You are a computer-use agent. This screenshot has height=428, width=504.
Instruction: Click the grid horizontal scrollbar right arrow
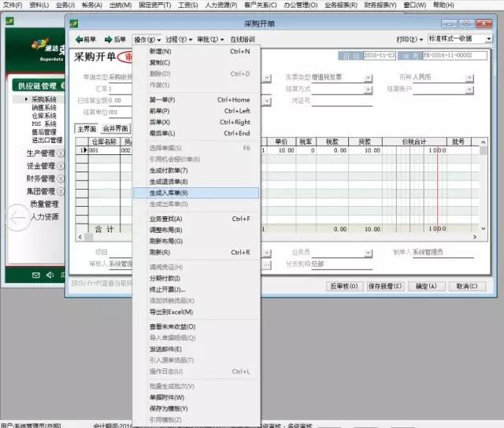point(475,237)
